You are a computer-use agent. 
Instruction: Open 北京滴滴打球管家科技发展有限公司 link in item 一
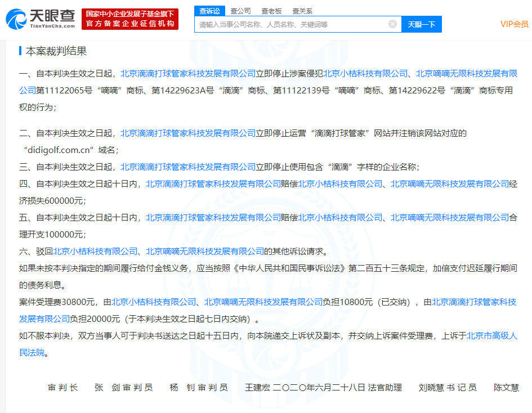tap(188, 74)
